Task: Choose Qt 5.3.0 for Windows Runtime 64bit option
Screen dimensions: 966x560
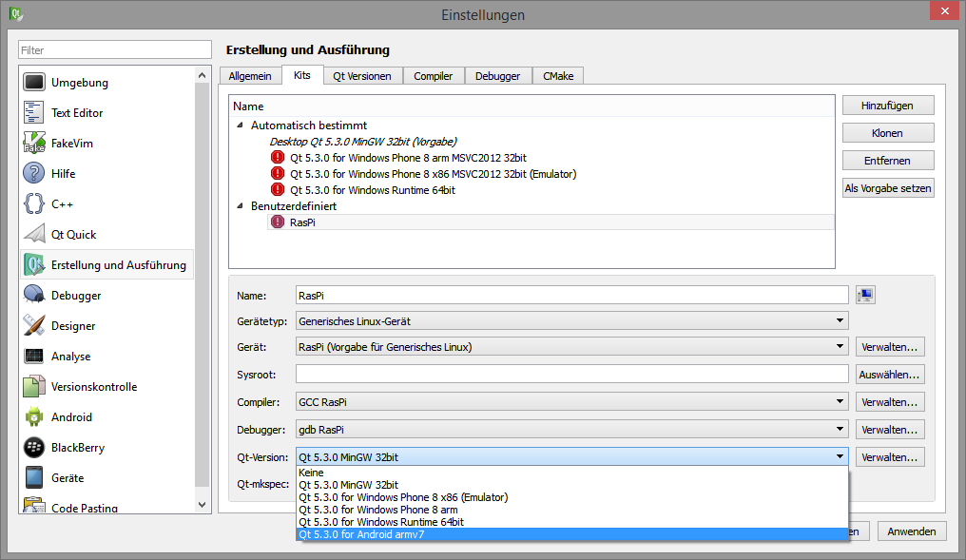Action: [x=572, y=522]
